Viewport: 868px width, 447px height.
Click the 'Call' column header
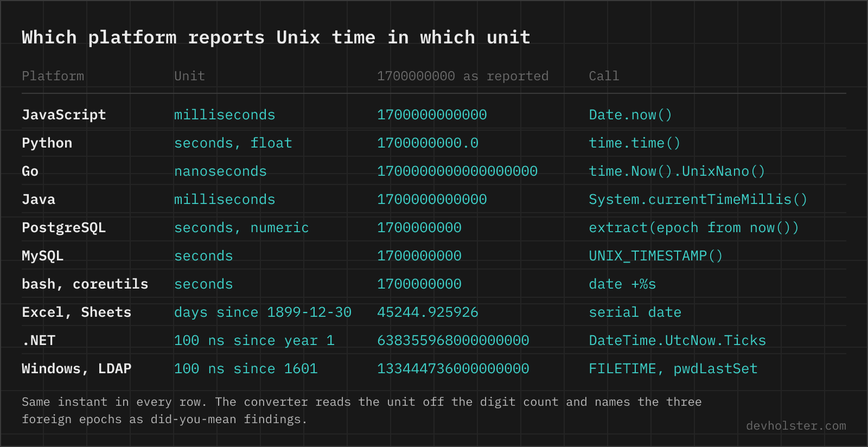click(x=604, y=76)
